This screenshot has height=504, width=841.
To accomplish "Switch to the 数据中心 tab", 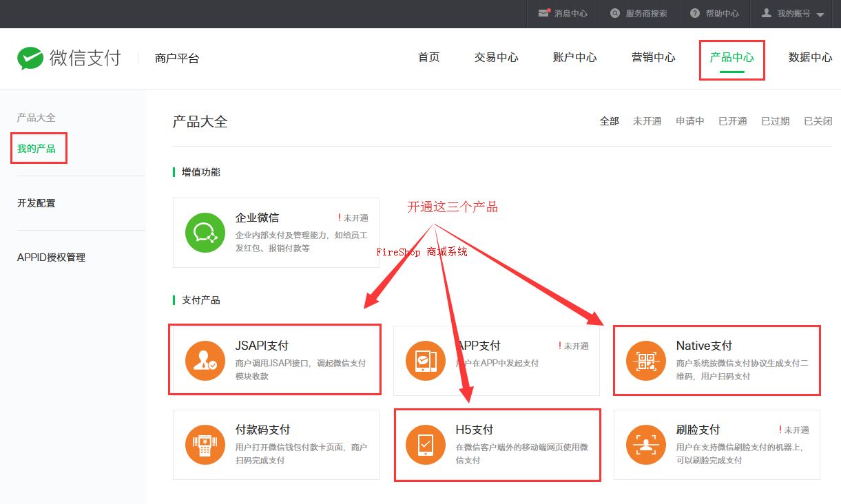I will pyautogui.click(x=811, y=57).
